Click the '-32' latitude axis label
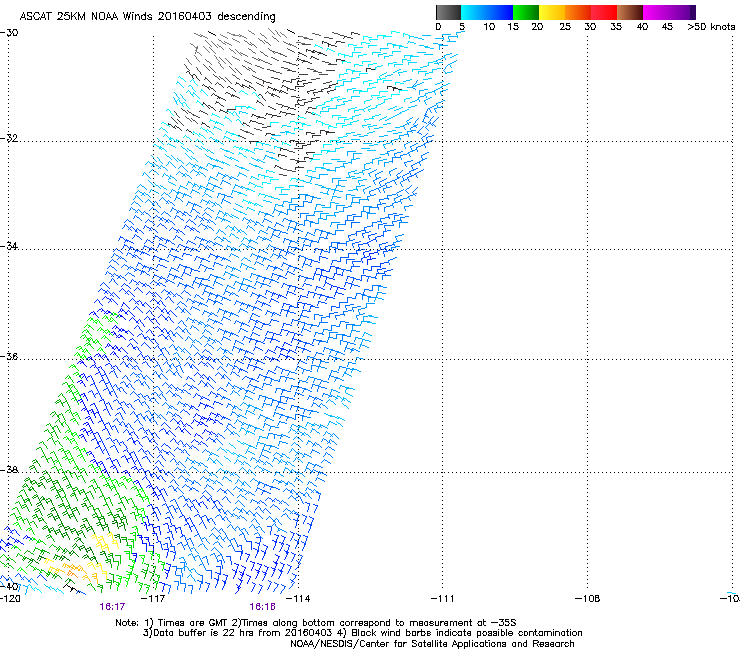740x650 pixels. tap(9, 138)
